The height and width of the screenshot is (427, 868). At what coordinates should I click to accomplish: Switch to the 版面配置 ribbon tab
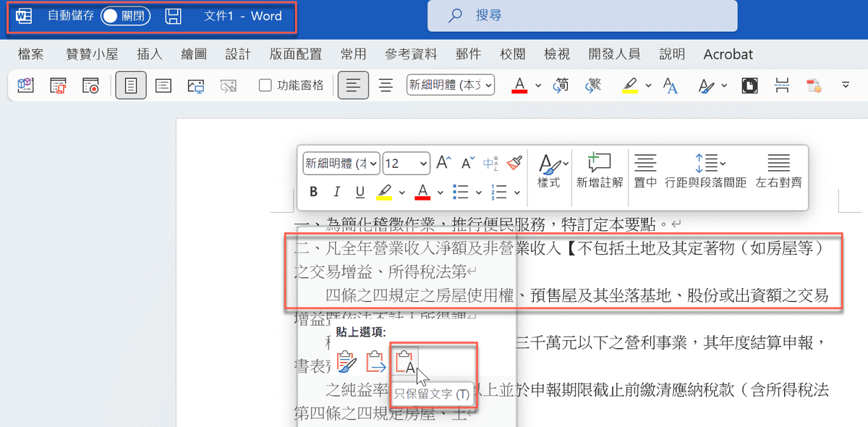pos(296,54)
